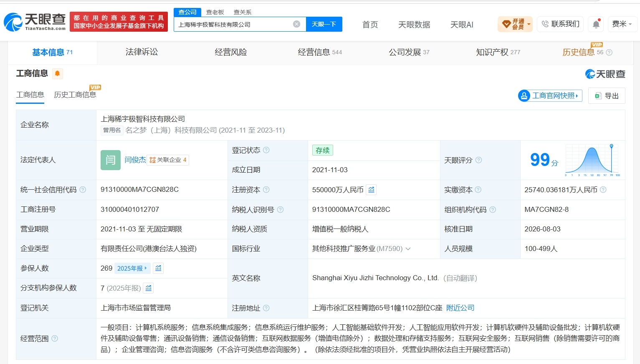Open 关联企业 4 related companies
This screenshot has width=640, height=364.
coord(168,160)
